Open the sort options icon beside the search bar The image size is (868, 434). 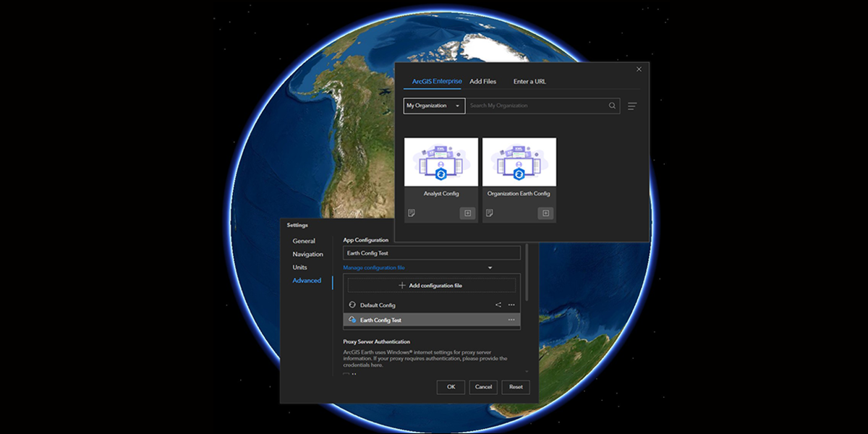coord(631,106)
